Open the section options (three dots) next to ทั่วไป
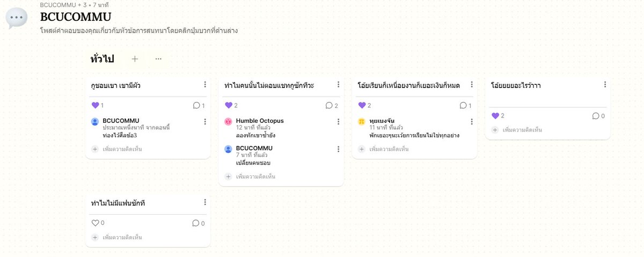Viewport: 644px width, 257px height. pyautogui.click(x=158, y=59)
